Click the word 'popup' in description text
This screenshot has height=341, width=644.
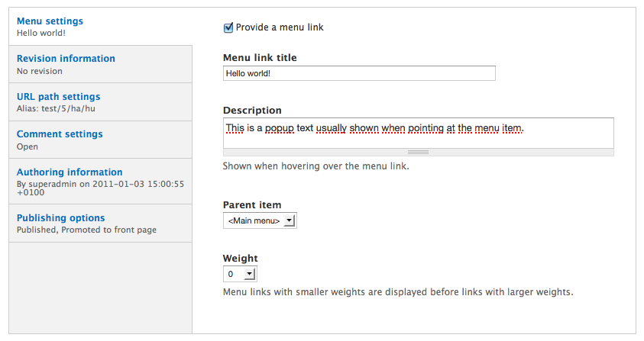[280, 129]
